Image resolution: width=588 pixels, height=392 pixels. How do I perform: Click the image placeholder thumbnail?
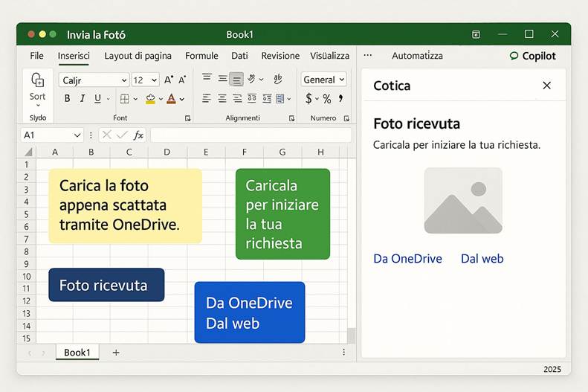pos(463,201)
